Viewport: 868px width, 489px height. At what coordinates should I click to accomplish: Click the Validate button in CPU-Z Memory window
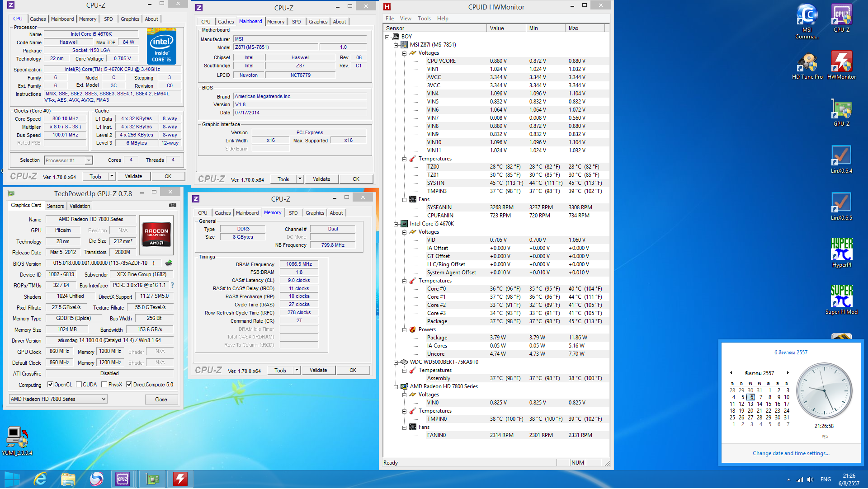[318, 371]
